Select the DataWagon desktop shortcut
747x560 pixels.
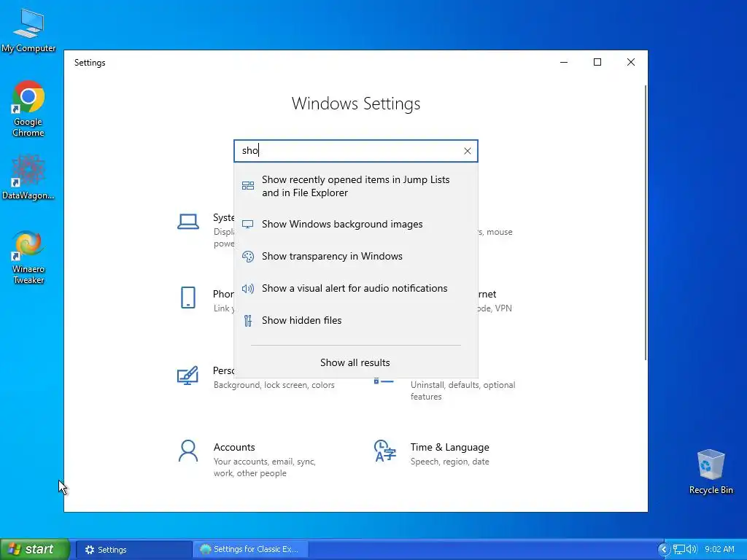[28, 177]
